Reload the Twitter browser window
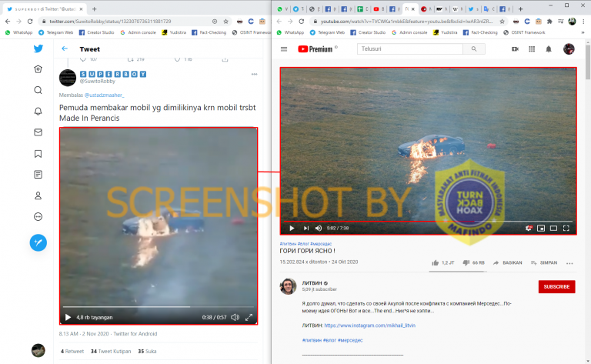The image size is (591, 364). 30,22
